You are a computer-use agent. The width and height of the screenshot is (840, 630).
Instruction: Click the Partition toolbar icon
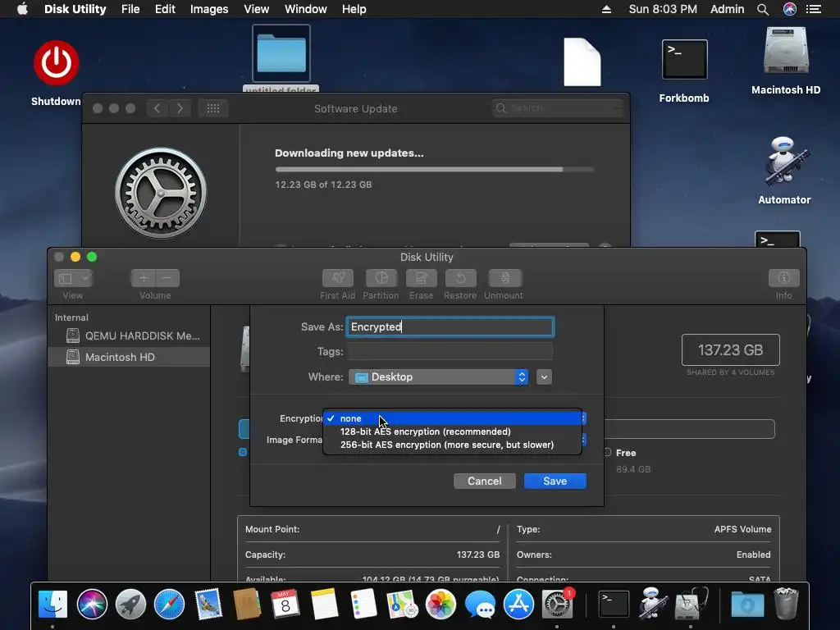point(381,278)
